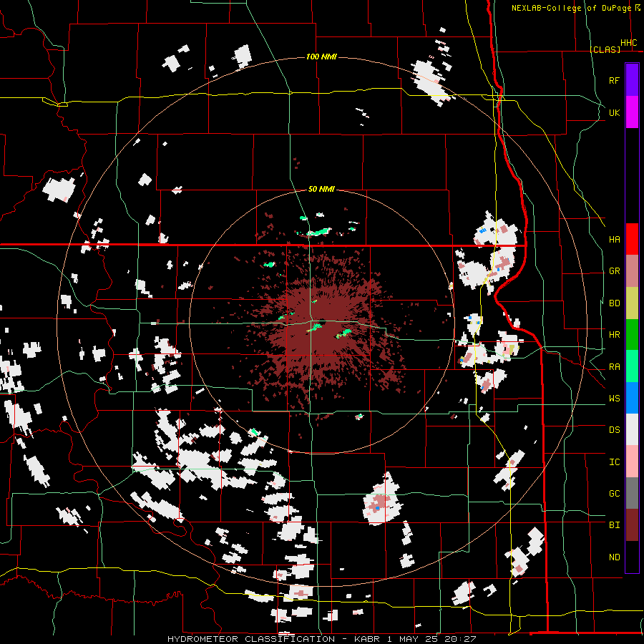
Task: Click the HR dark green legend swatch
Action: point(632,334)
